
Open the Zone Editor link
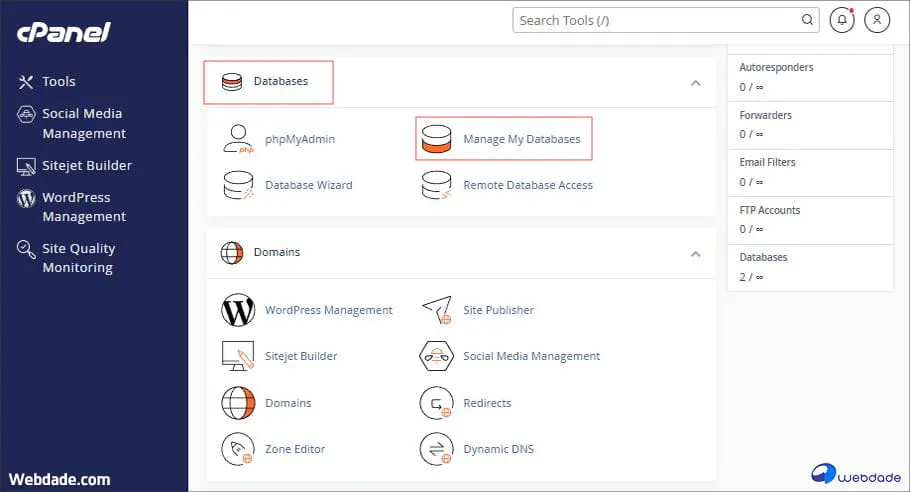[x=295, y=449]
